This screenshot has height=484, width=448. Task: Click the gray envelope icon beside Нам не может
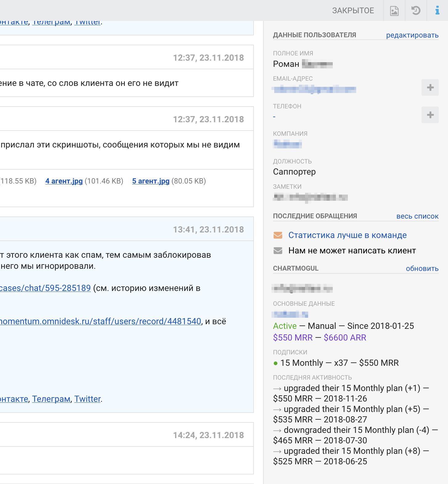coord(278,251)
